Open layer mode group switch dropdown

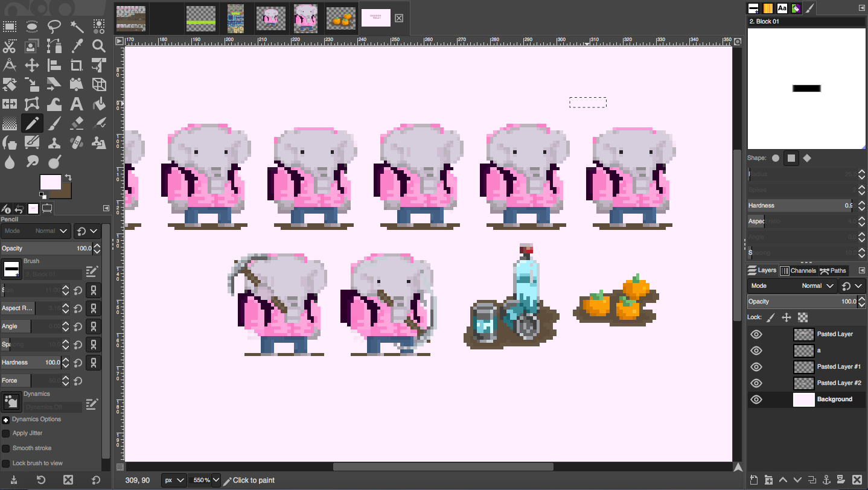click(852, 286)
